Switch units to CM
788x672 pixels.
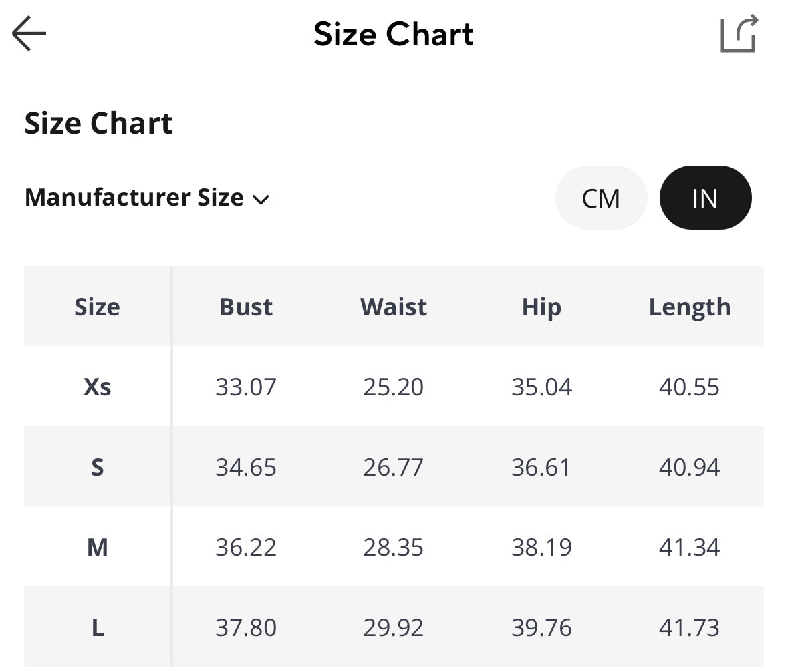pyautogui.click(x=601, y=198)
